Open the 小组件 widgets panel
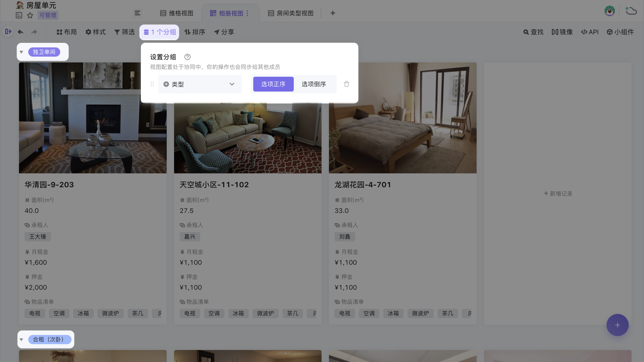The image size is (644, 362). tap(620, 32)
